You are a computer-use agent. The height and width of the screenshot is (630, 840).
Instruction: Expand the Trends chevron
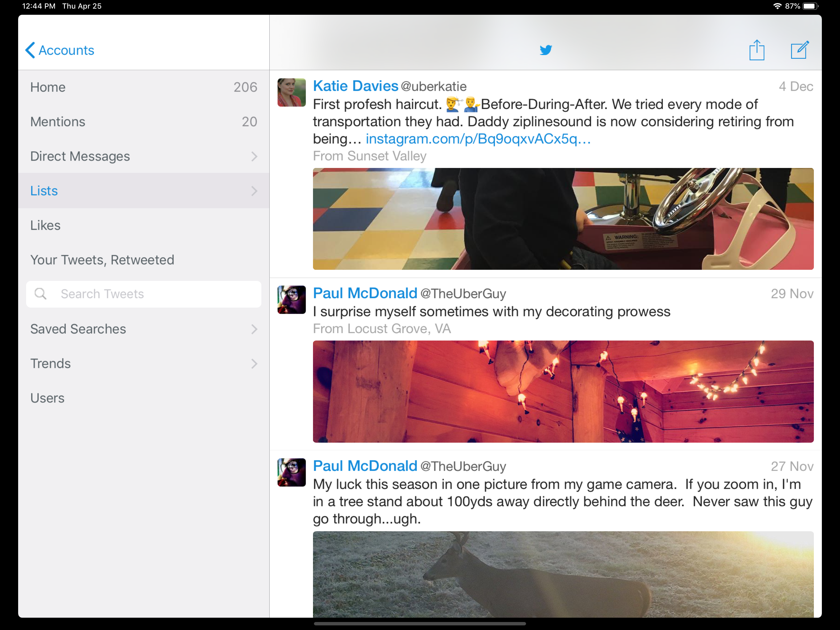254,364
